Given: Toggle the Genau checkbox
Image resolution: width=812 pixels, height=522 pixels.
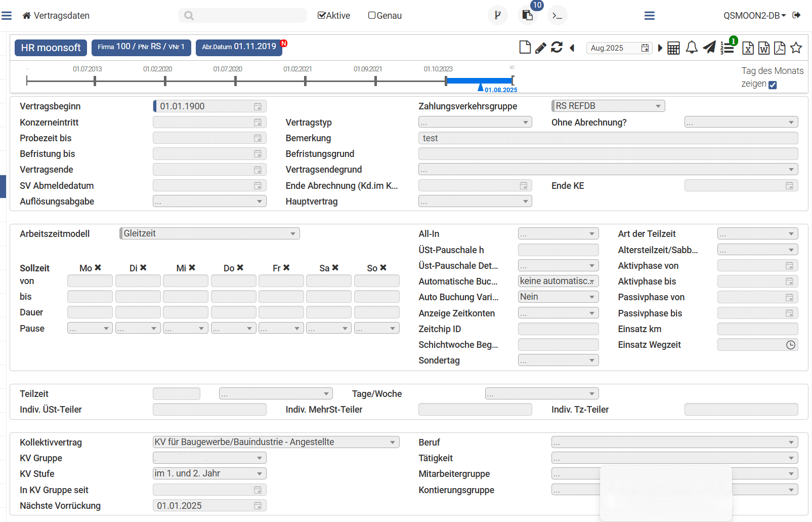Looking at the screenshot, I should point(372,15).
